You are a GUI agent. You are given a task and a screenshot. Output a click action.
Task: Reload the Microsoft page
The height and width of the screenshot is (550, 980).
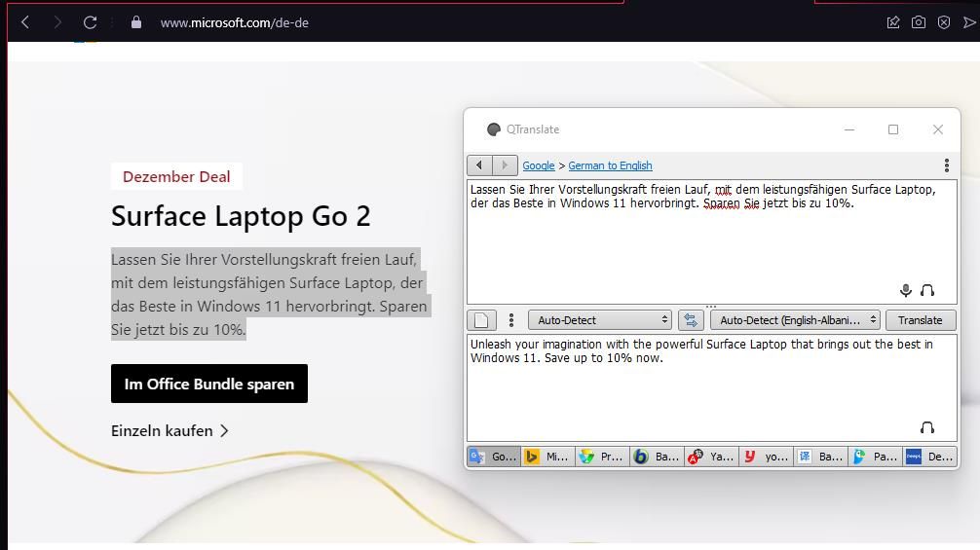pyautogui.click(x=90, y=22)
